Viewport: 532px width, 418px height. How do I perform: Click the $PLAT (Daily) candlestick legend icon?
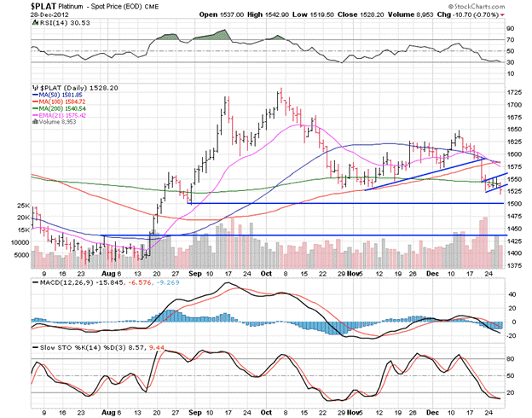(33, 87)
